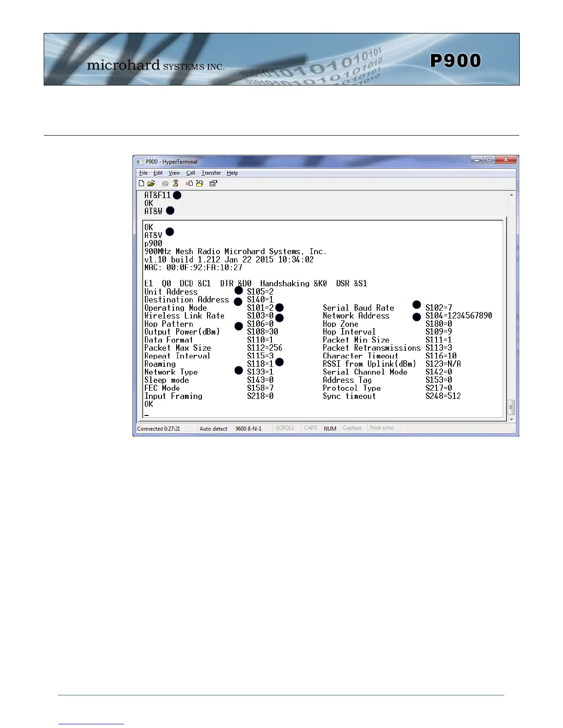563x728 pixels.
Task: Click the 'S143=0' Sleep mode value
Action: [x=260, y=380]
